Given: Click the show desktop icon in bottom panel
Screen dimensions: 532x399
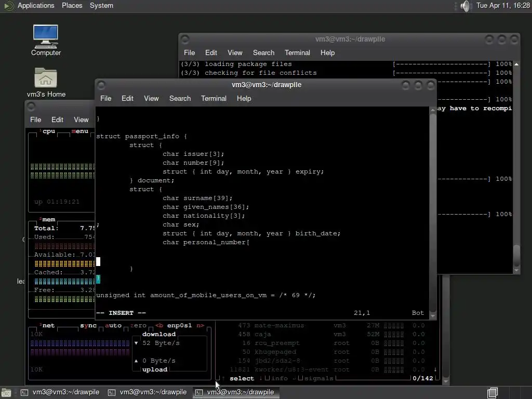Looking at the screenshot, I should pos(6,393).
